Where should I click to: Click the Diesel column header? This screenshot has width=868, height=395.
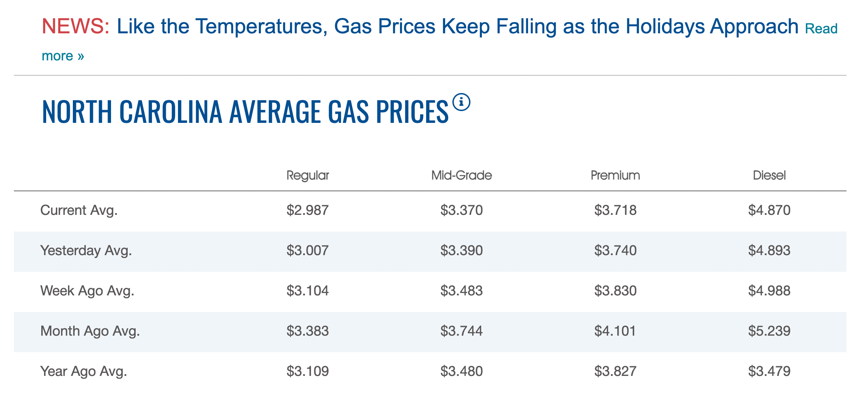[x=769, y=175]
